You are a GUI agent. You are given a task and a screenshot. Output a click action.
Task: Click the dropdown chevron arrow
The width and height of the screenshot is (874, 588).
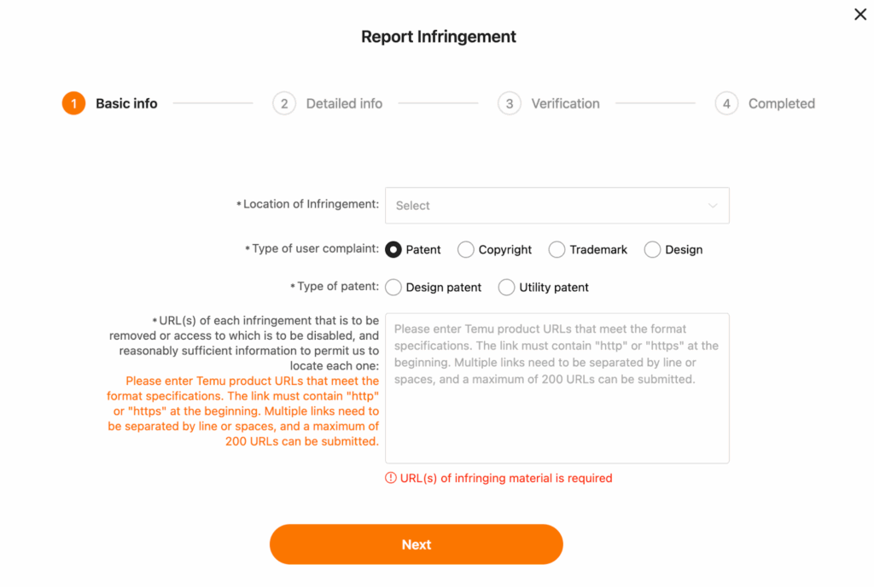(713, 206)
